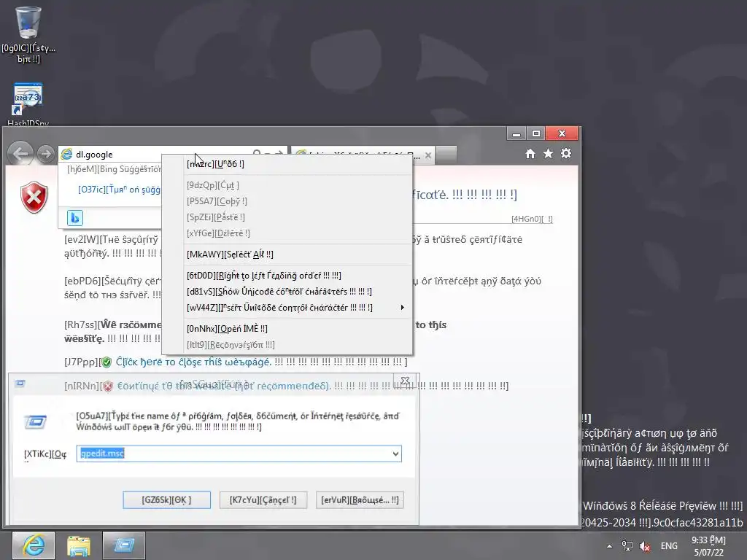Click the dl.google address bar text

pos(94,155)
